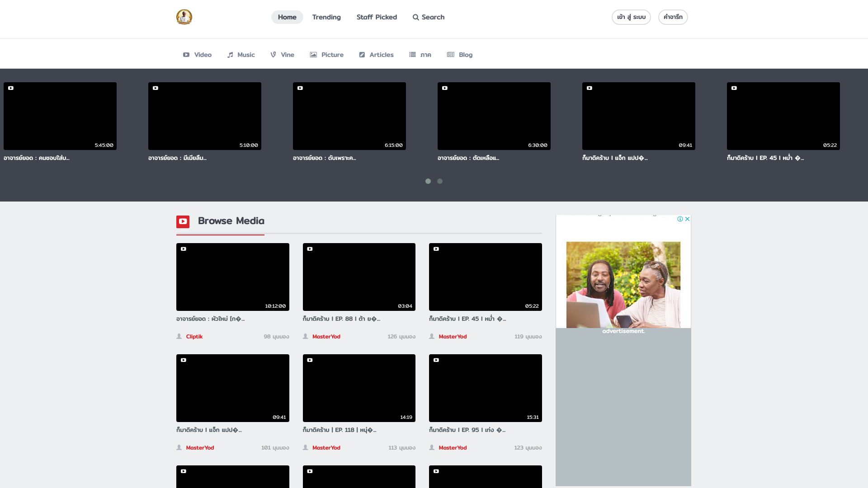Open the Blog category label
Screen dimensions: 868x488
tap(466, 55)
